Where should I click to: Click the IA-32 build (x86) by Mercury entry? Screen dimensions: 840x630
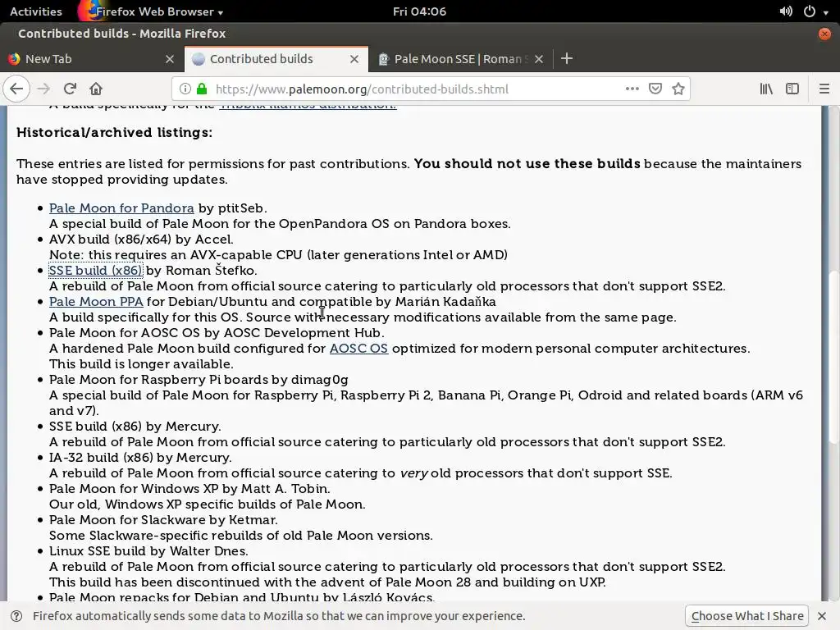point(140,458)
